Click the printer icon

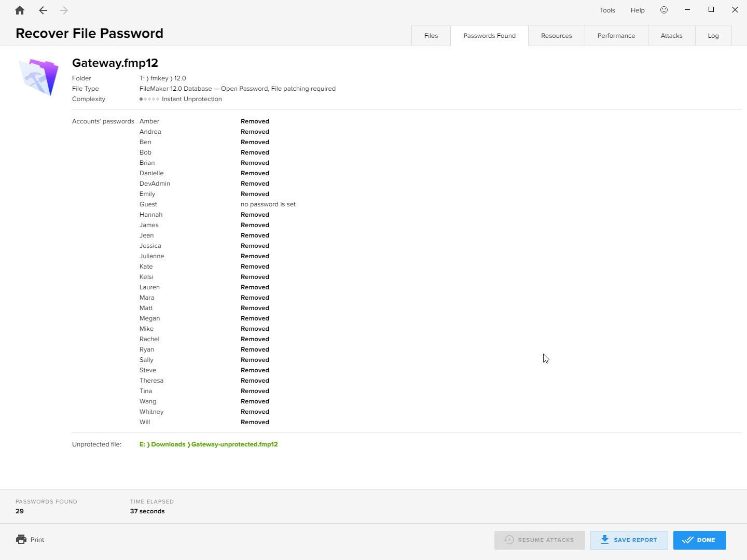(x=21, y=539)
